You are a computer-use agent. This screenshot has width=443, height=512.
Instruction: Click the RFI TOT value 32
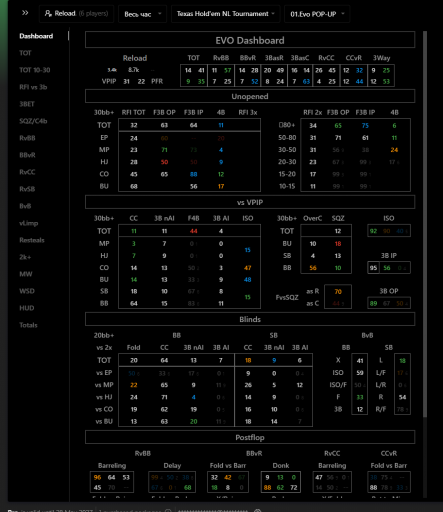(134, 125)
